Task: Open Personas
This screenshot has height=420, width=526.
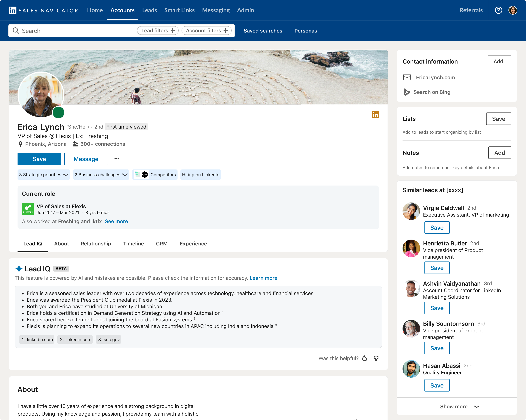Action: click(x=305, y=31)
